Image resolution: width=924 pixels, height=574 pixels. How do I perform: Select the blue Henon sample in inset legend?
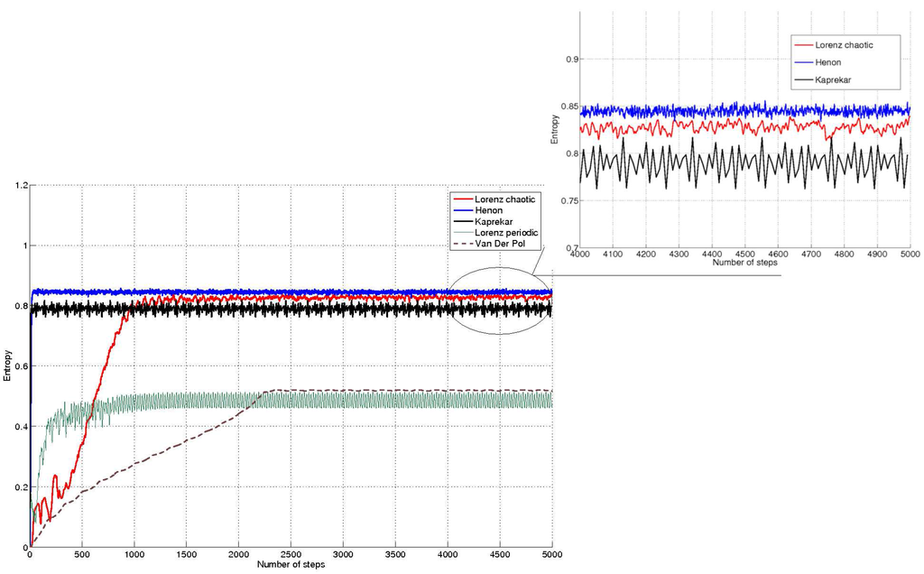pos(804,62)
